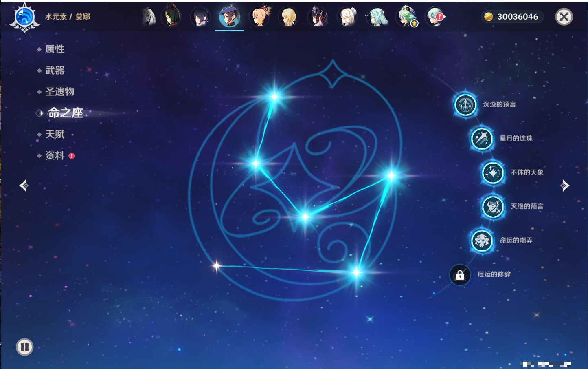Click the Hydro element emblem icon
The image size is (588, 369).
24,17
